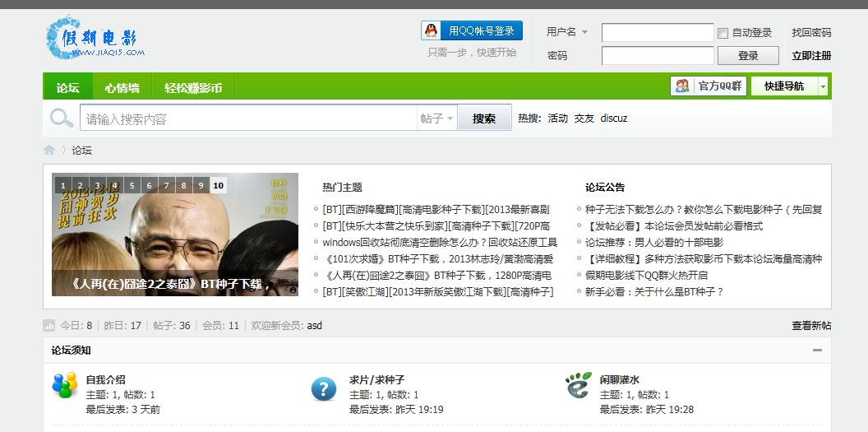The width and height of the screenshot is (868, 432).
Task: Open the 求片/求种子 forum title
Action: pyautogui.click(x=377, y=380)
